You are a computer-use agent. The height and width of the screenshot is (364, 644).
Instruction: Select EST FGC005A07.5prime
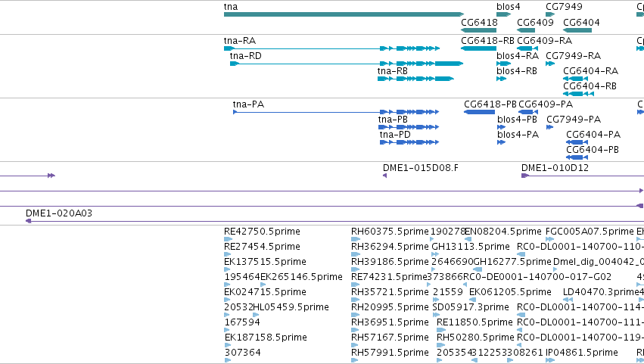point(590,232)
